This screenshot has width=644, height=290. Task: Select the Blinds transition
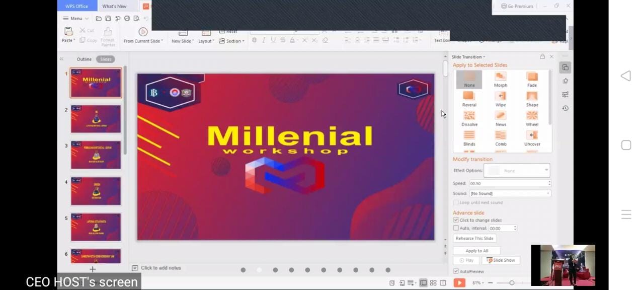pyautogui.click(x=469, y=137)
